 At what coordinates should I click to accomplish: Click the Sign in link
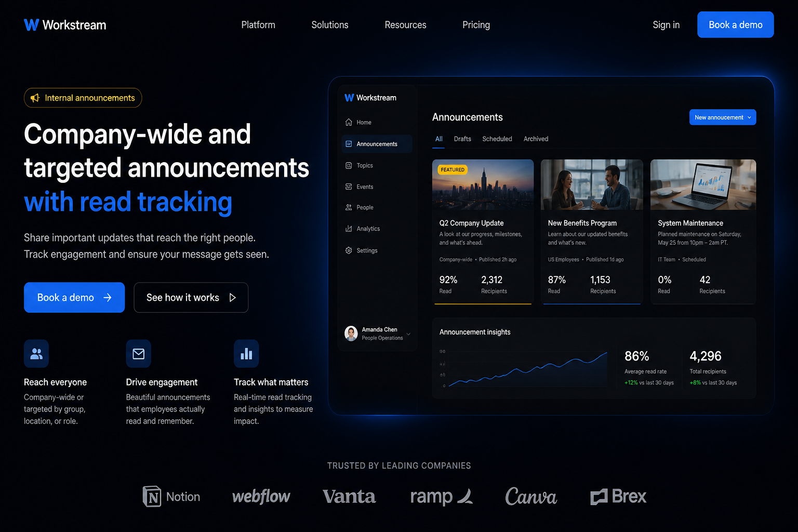(666, 25)
